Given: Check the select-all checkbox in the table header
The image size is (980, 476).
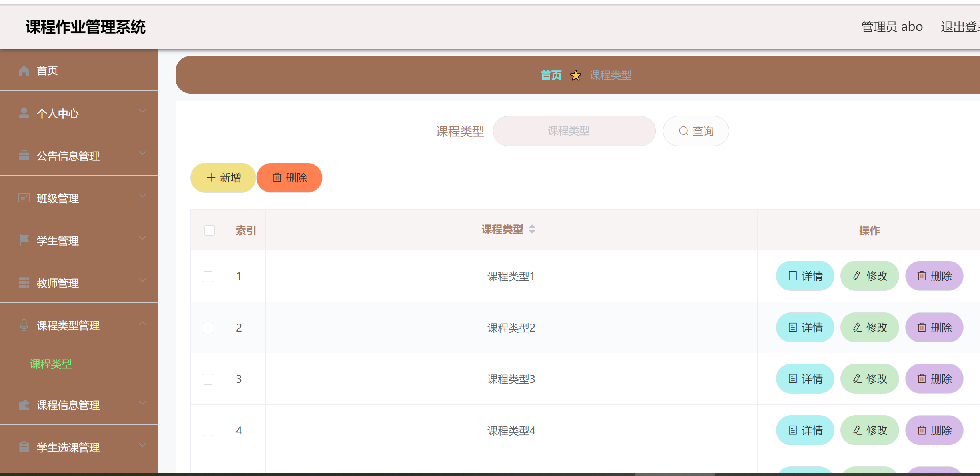Looking at the screenshot, I should tap(209, 230).
